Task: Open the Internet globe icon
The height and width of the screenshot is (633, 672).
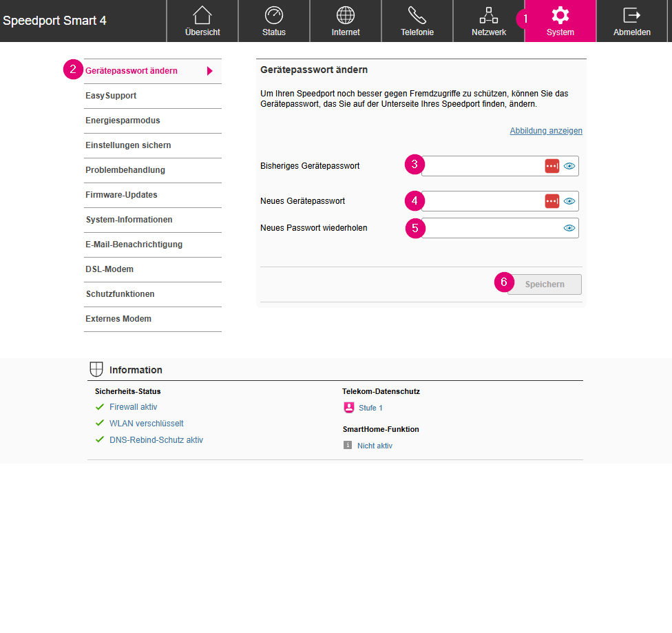Action: [346, 16]
